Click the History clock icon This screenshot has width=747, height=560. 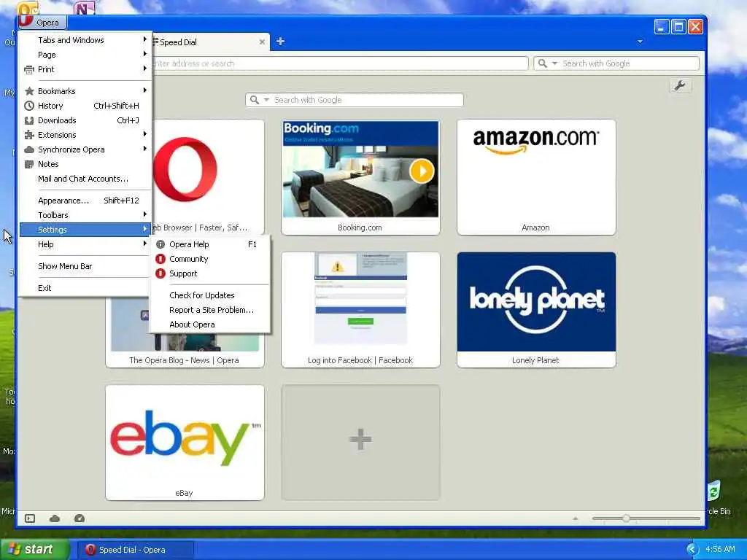coord(29,106)
